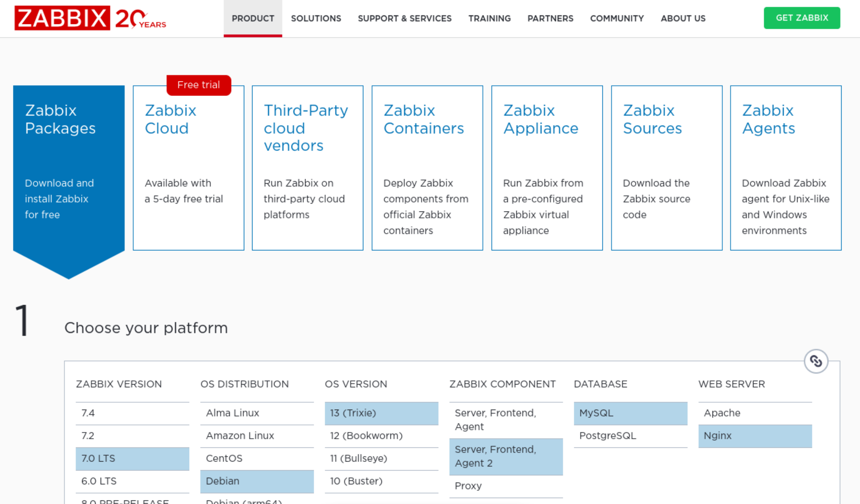The image size is (860, 504).
Task: Click the Free trial badge
Action: pos(199,85)
